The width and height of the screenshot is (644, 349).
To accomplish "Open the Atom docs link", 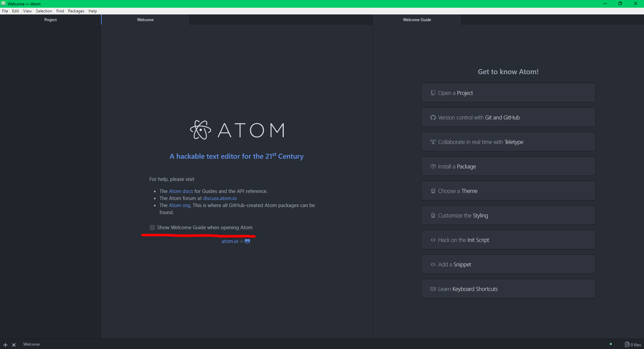I will tap(181, 191).
